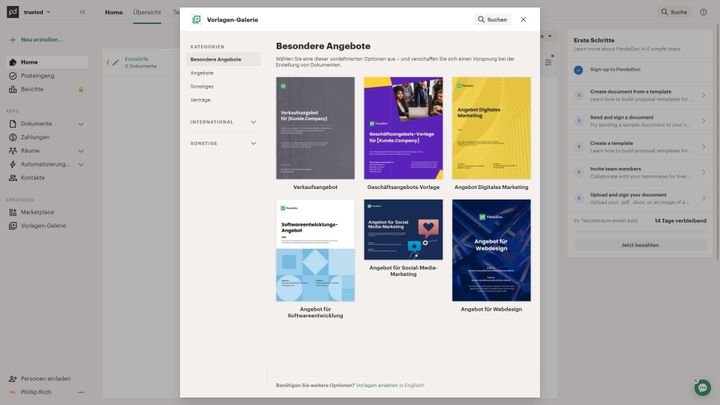Open the Verkaufsangebot template thumbnail

pyautogui.click(x=315, y=128)
